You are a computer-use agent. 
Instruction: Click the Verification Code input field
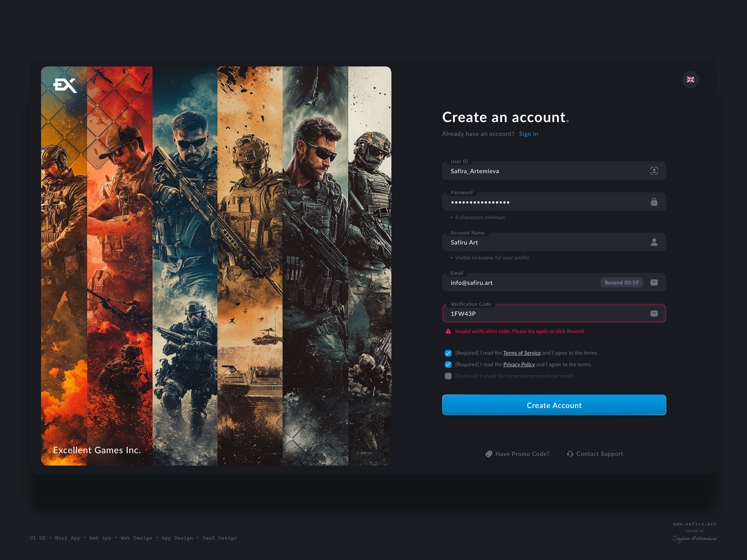pos(540,313)
